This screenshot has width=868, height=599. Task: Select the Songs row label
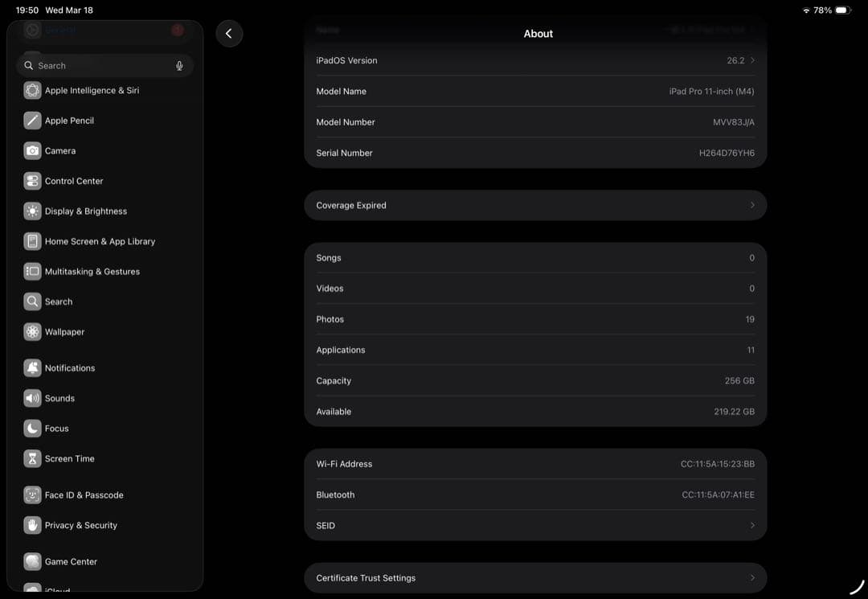point(328,257)
